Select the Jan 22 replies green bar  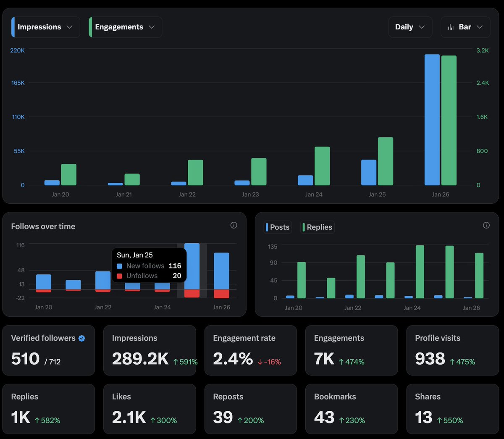click(361, 277)
